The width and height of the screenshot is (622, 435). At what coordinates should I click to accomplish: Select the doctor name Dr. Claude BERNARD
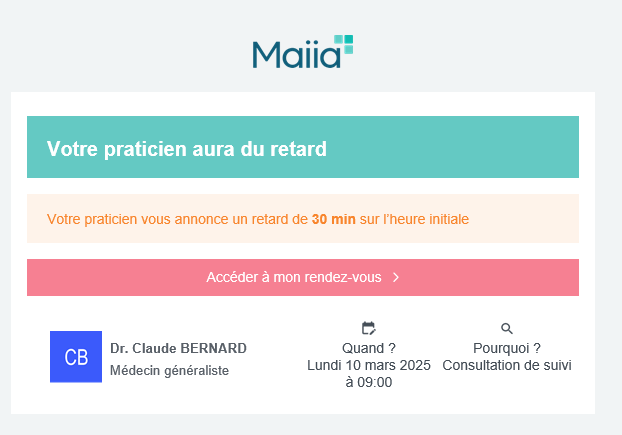tap(178, 348)
